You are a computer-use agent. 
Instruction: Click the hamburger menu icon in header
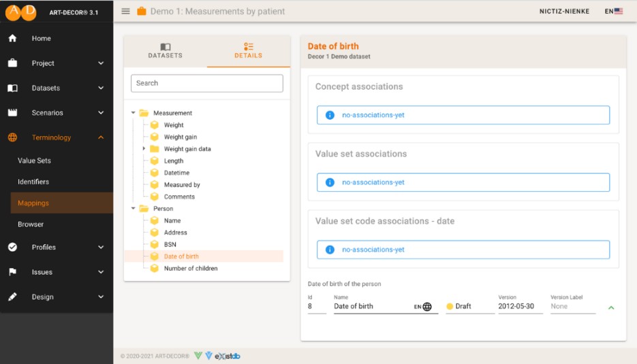(x=125, y=11)
